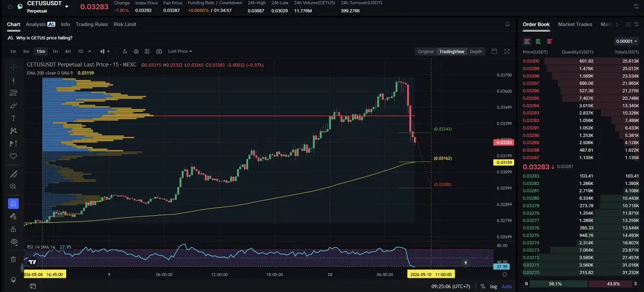Open the indicators fx menu
The height and width of the screenshot is (292, 644).
pos(125,52)
